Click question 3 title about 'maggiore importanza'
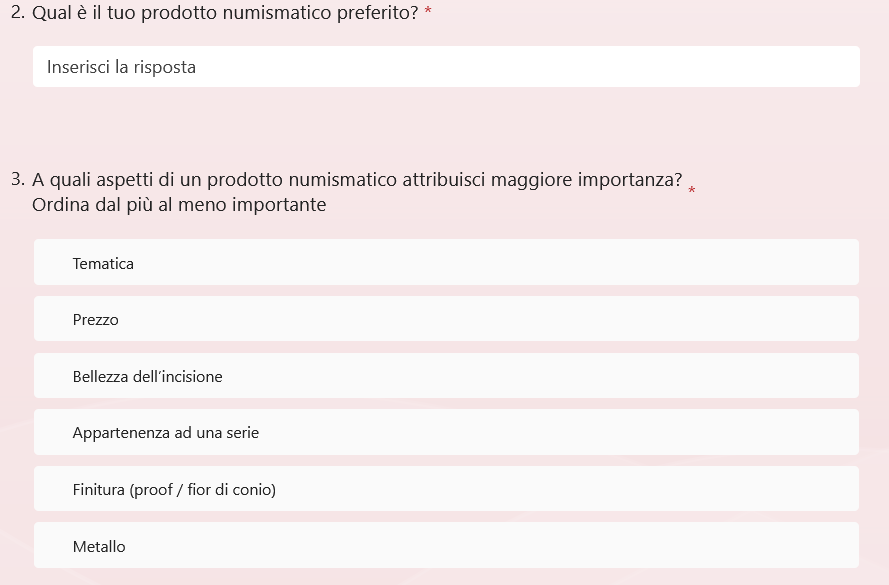 pos(357,181)
